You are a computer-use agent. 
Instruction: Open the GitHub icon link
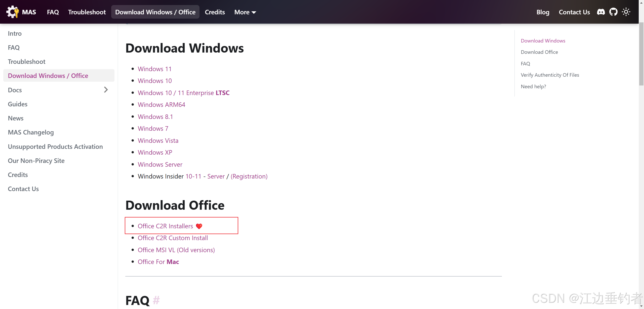(x=613, y=12)
